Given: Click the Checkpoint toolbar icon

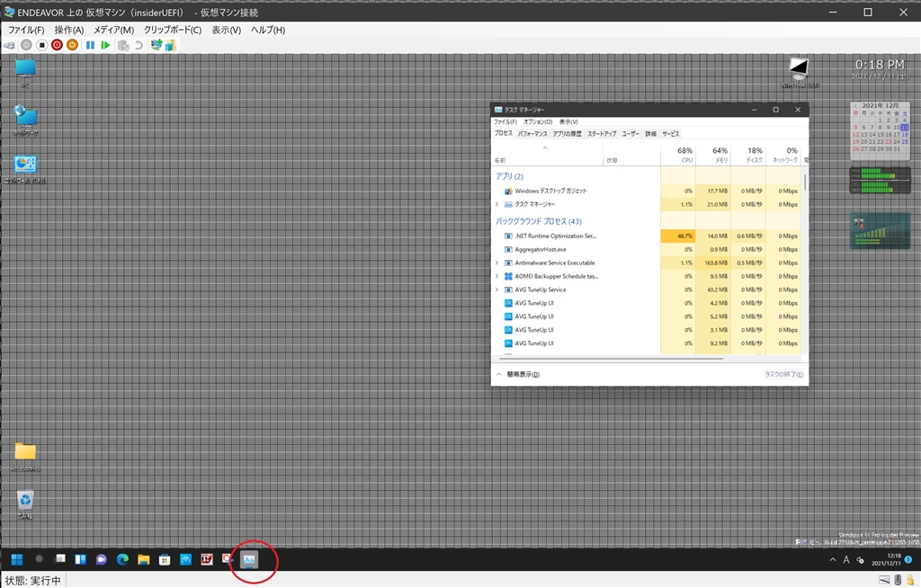Looking at the screenshot, I should [122, 45].
